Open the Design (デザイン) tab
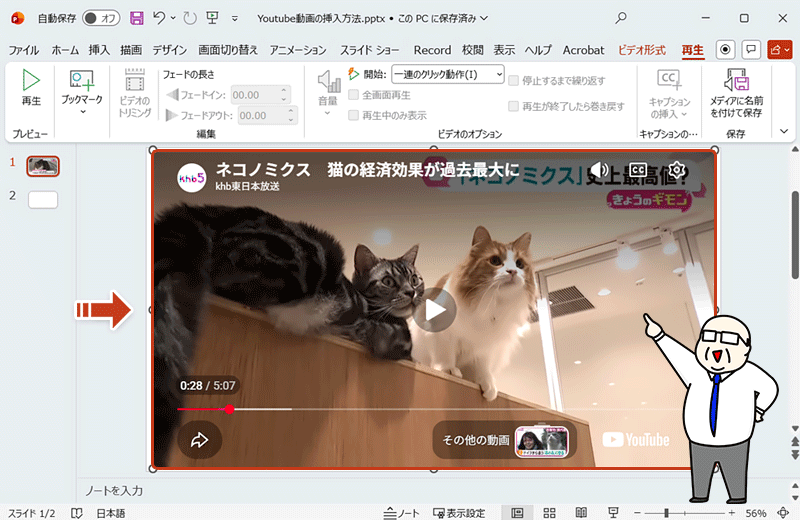800x520 pixels. (x=169, y=50)
